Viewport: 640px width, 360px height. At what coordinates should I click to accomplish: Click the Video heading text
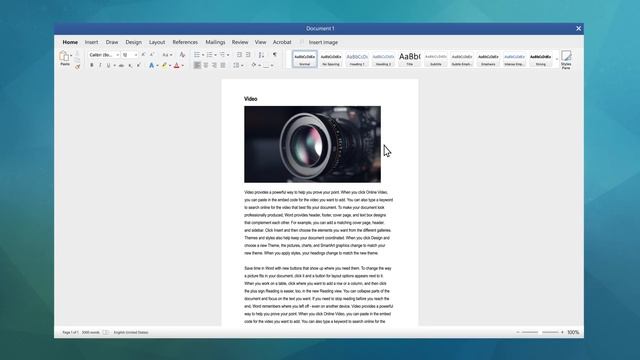tap(251, 99)
